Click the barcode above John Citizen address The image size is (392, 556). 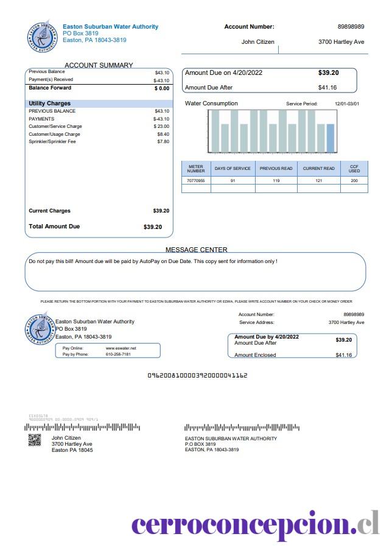(82, 427)
